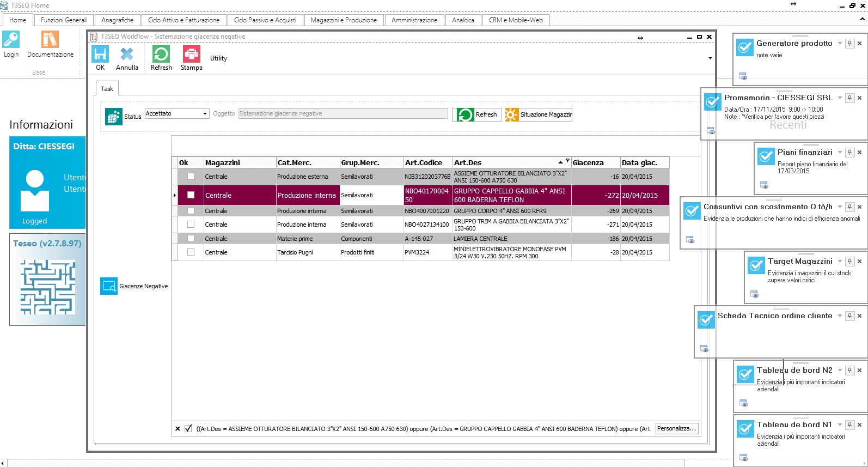
Task: Check Ok box for NBO4007001220 row
Action: pyautogui.click(x=191, y=211)
